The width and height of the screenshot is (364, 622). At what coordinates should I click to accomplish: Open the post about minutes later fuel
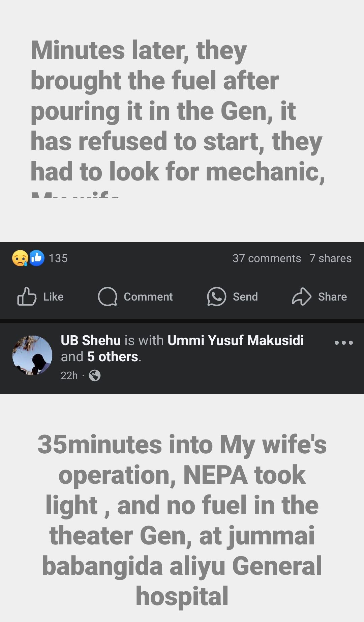[x=178, y=111]
